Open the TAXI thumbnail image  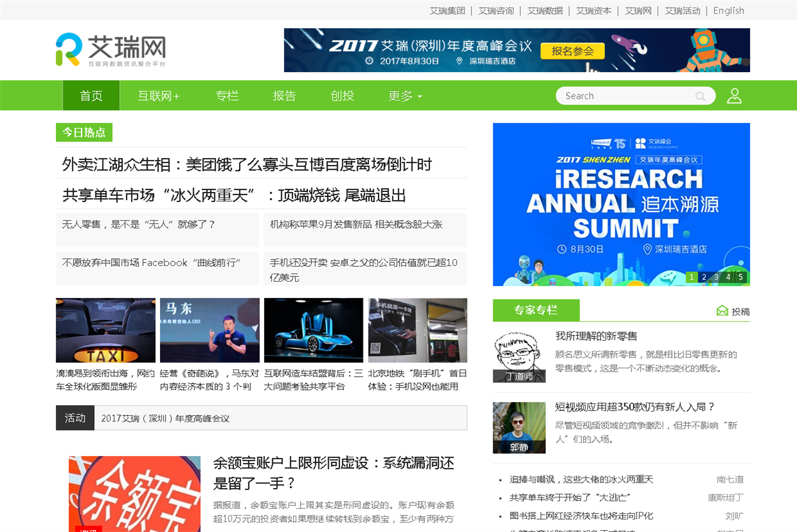105,330
